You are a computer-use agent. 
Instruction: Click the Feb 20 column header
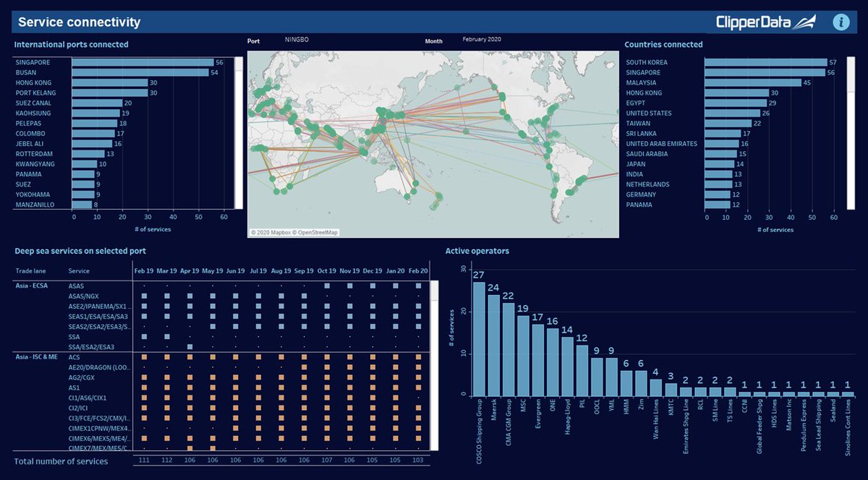click(x=419, y=270)
